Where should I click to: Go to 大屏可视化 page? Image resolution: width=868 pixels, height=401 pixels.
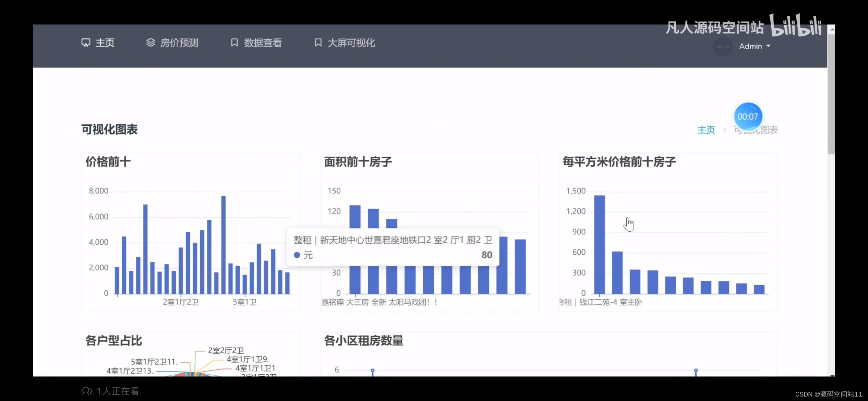coord(351,43)
